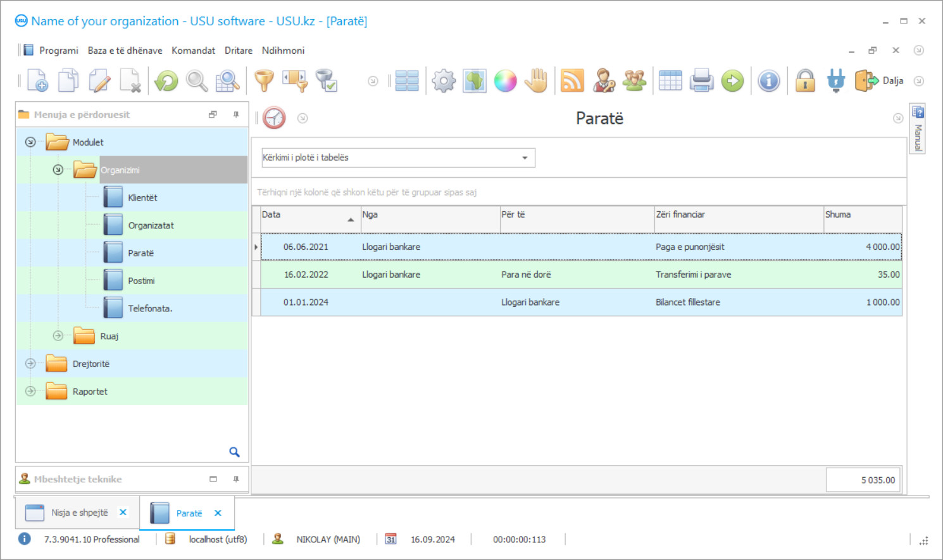Image resolution: width=943 pixels, height=560 pixels.
Task: Open the Manual side tab
Action: (x=918, y=128)
